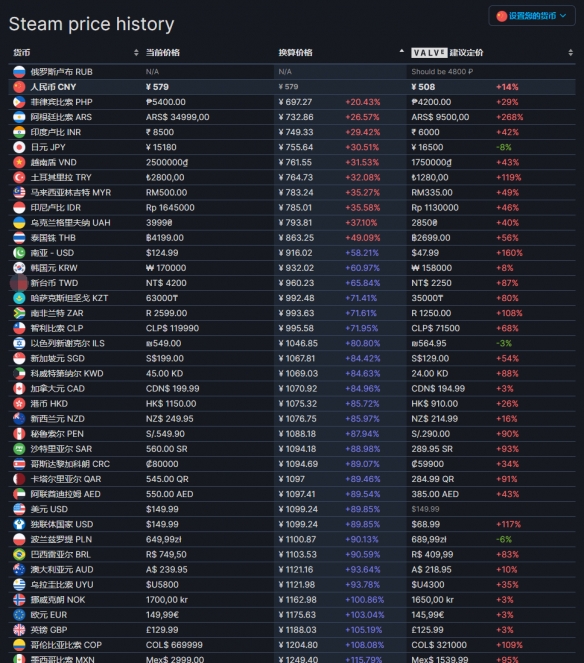Click the UK flag icon for GBP
This screenshot has height=663, width=584.
[19, 630]
